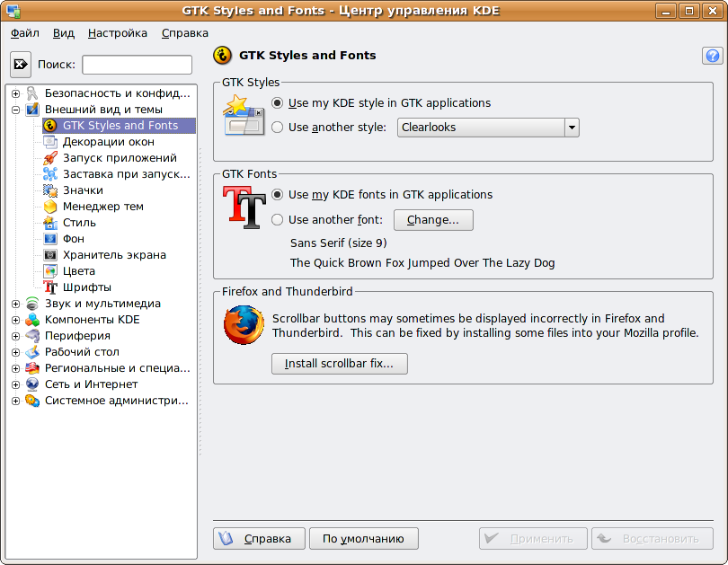Click the Запуск приложений rocket icon

(50, 158)
